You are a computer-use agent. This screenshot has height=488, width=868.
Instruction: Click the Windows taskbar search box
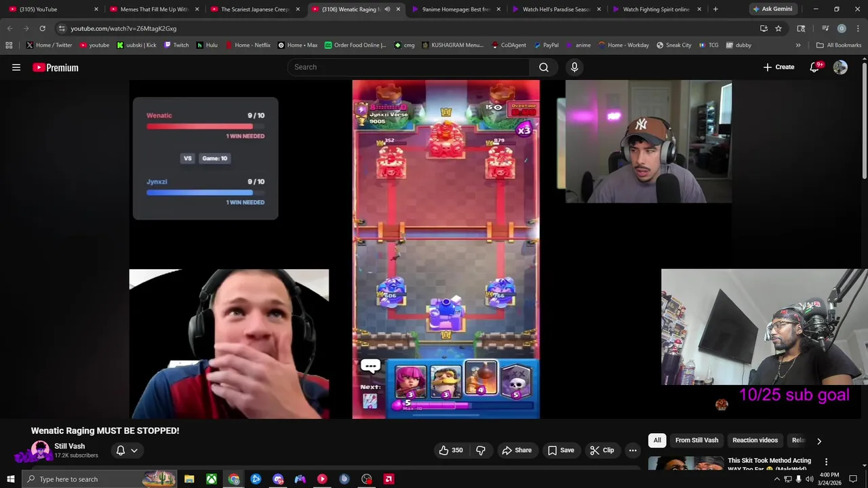pos(98,479)
